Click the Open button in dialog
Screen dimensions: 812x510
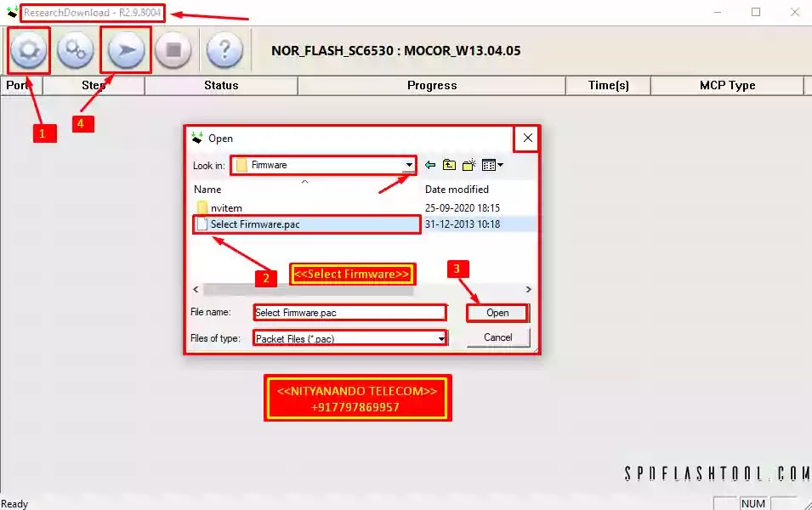pyautogui.click(x=497, y=313)
